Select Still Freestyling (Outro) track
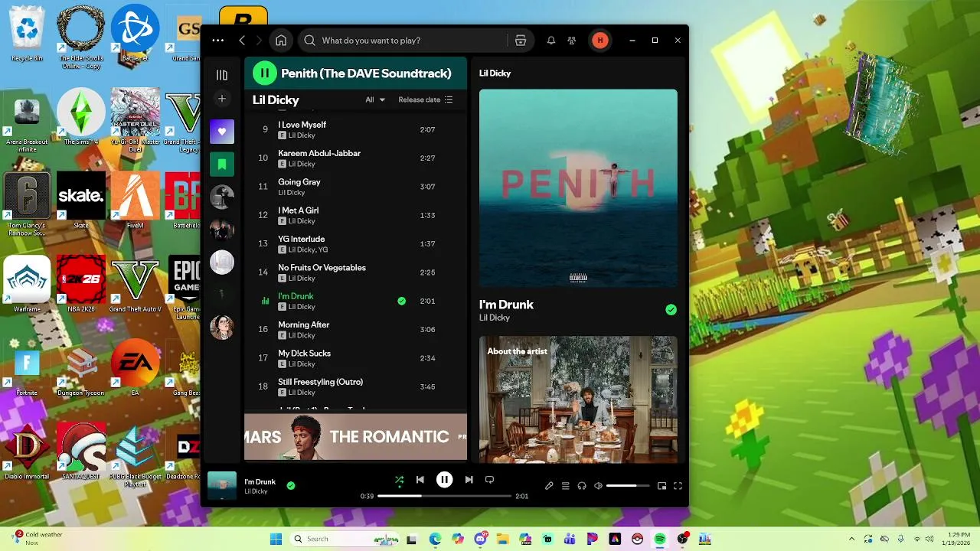Viewport: 980px width, 551px height. tap(355, 386)
